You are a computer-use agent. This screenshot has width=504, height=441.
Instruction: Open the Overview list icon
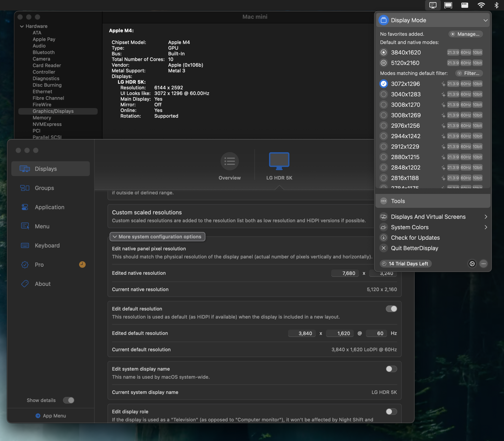click(229, 161)
